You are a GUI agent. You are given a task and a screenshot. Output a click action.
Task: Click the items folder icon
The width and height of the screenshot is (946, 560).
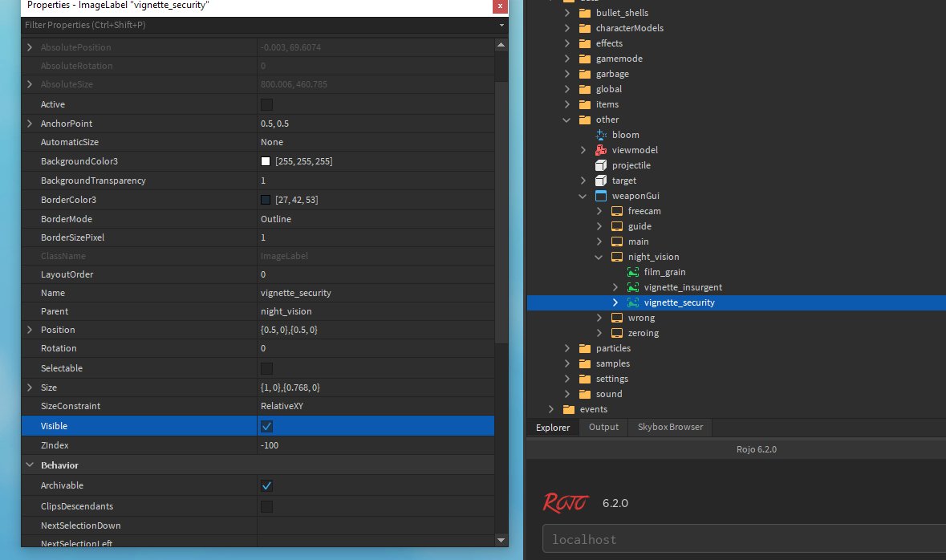tap(585, 104)
